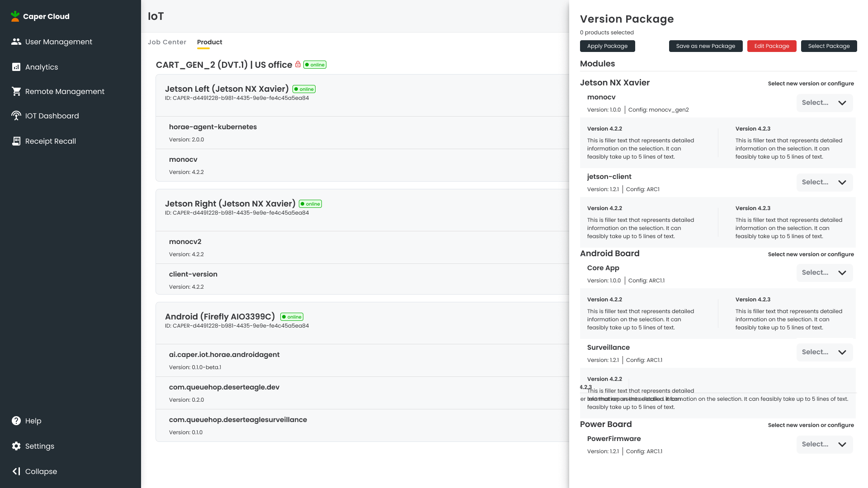Click the red Edit Package button
The width and height of the screenshot is (868, 488).
tap(771, 46)
